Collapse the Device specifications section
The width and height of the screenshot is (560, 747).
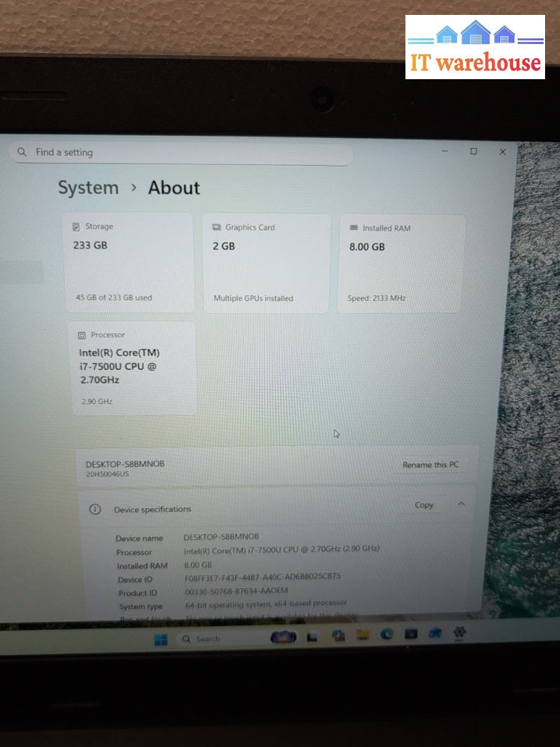461,504
